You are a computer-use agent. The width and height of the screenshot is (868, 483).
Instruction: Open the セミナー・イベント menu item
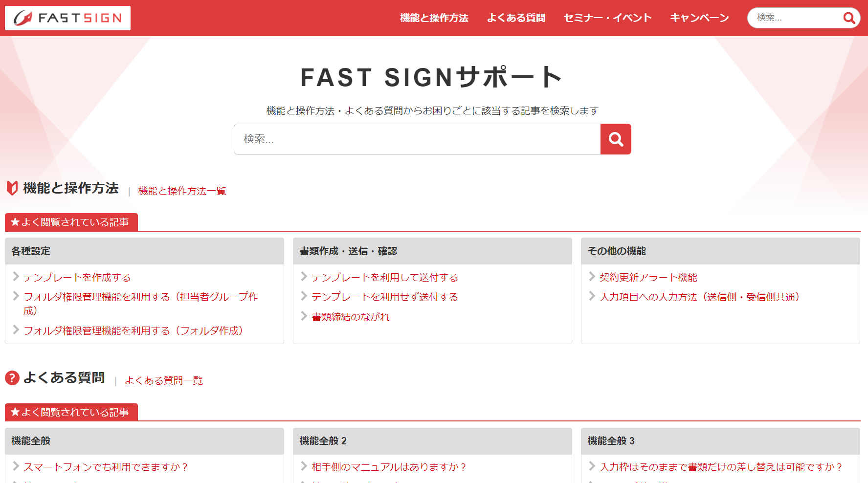click(607, 18)
